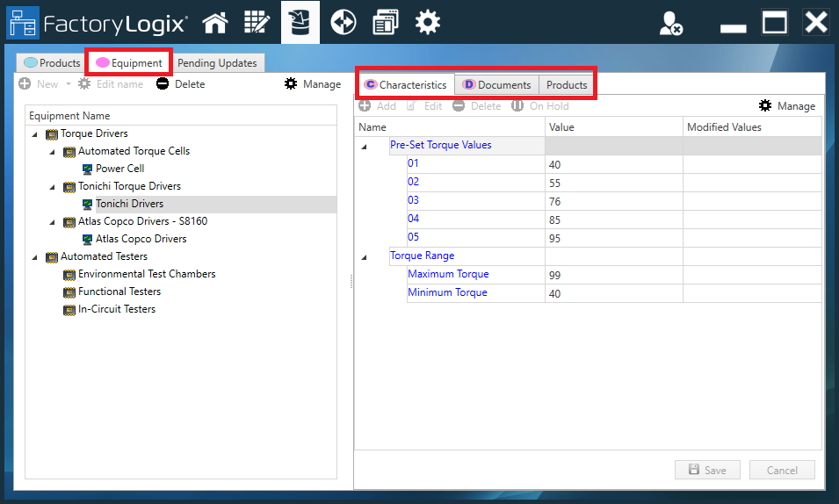Open the Home icon in top bar
Image resolution: width=839 pixels, height=504 pixels.
[215, 23]
